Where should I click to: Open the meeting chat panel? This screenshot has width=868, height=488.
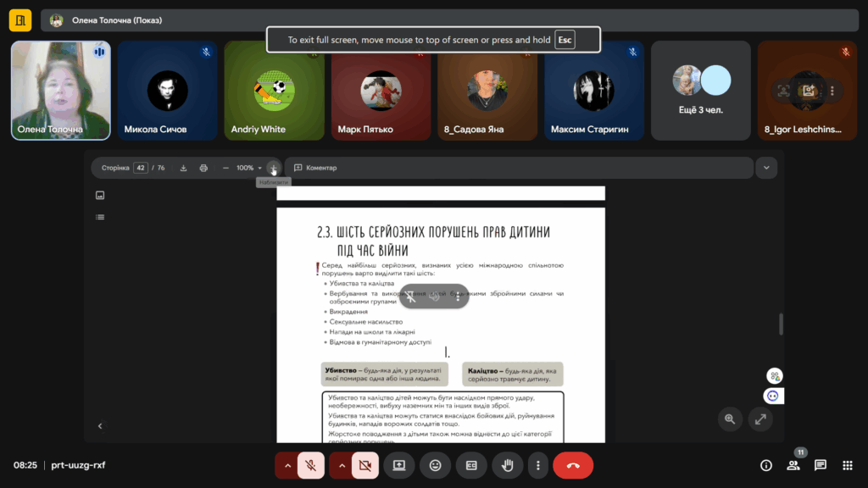pos(821,465)
